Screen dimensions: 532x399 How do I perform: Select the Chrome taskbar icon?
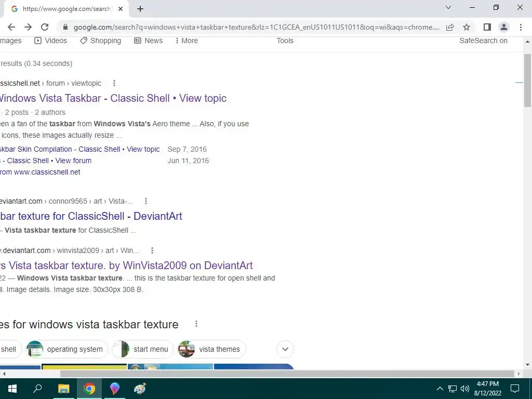[x=89, y=389]
